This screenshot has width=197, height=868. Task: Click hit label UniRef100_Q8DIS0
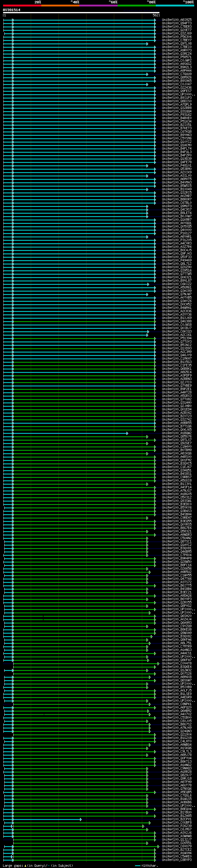[x=177, y=101]
